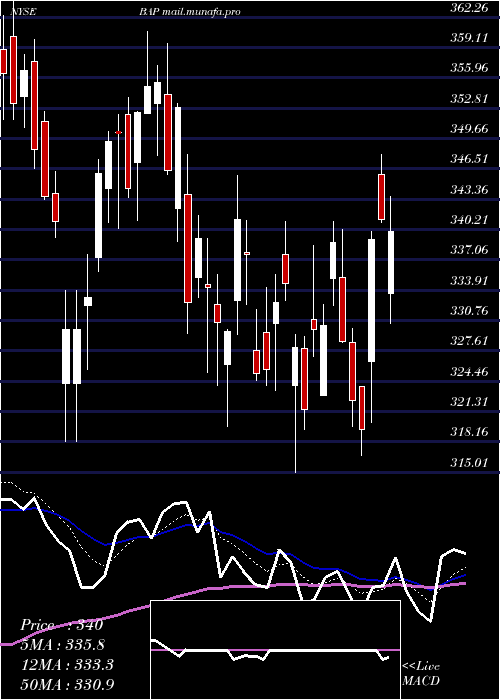Click the 333.91 price axis label
Viewport: 500px width, 700px height.
coord(468,280)
